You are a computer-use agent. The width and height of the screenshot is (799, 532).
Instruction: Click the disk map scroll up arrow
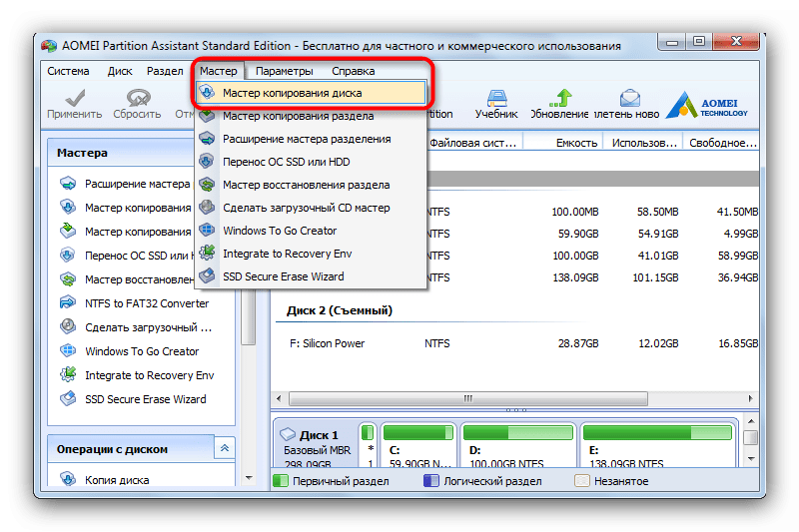[x=751, y=421]
